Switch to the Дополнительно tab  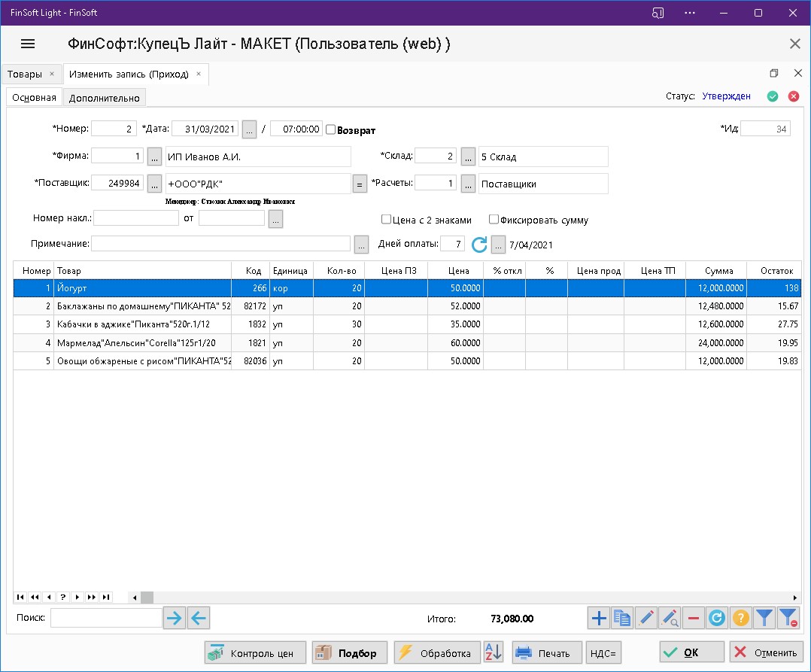click(x=105, y=98)
